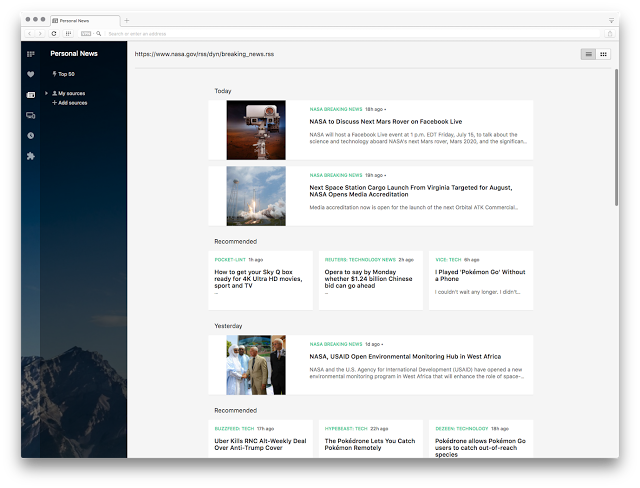Click the Personal News sidebar heading
640x488 pixels.
pyautogui.click(x=74, y=53)
